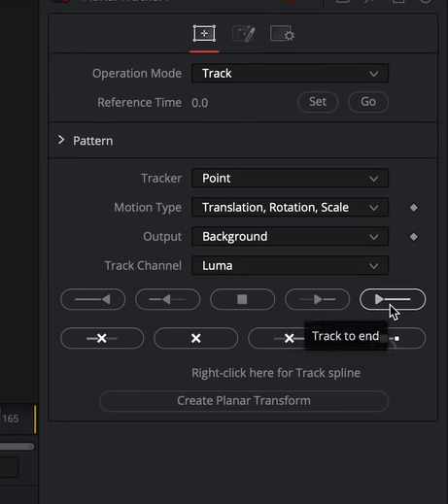
Task: Click delete track data backward button
Action: [102, 338]
